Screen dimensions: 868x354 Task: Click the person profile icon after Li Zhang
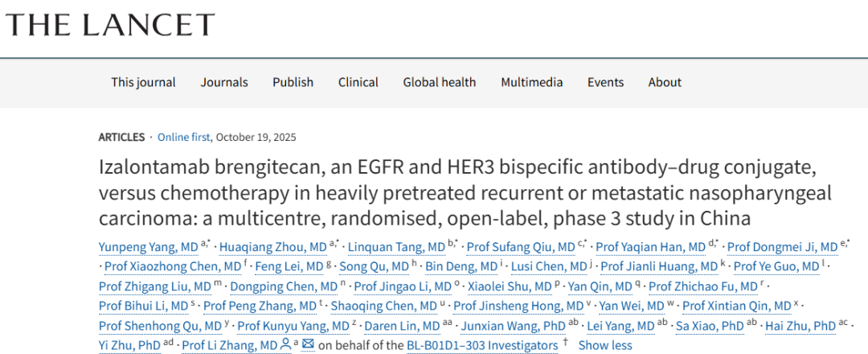pyautogui.click(x=285, y=345)
